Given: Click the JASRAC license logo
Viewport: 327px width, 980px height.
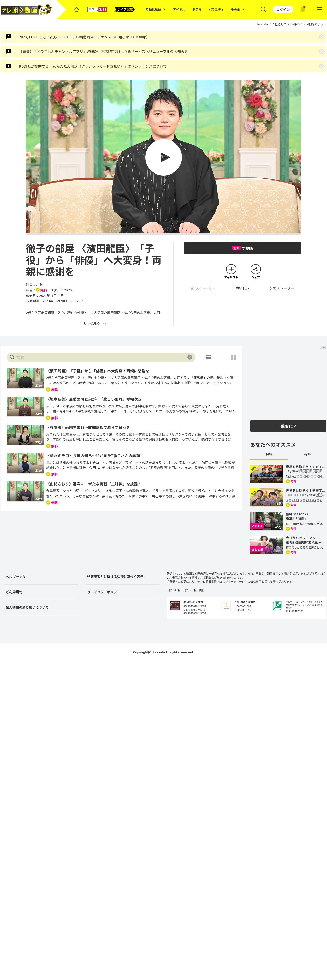Looking at the screenshot, I should (x=175, y=605).
